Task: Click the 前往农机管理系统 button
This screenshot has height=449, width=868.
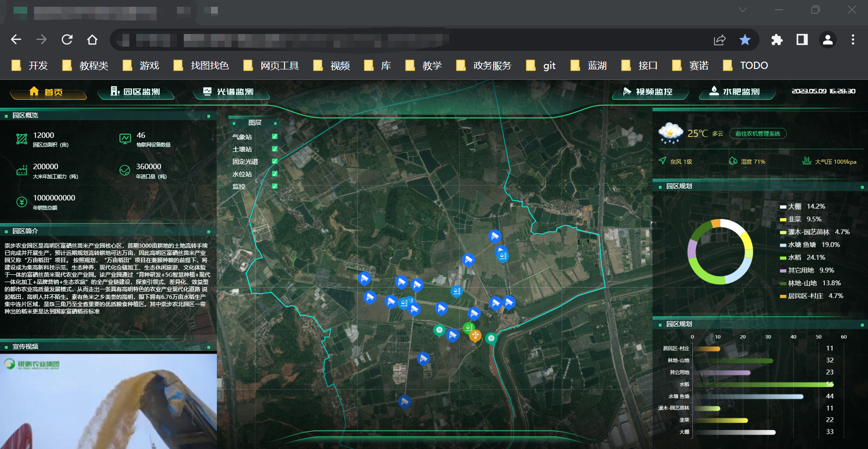Action: [x=758, y=134]
